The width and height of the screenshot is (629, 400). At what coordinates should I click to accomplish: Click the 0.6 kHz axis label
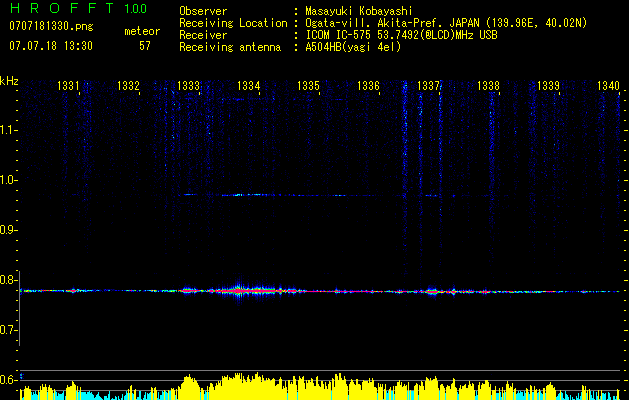[x=8, y=380]
